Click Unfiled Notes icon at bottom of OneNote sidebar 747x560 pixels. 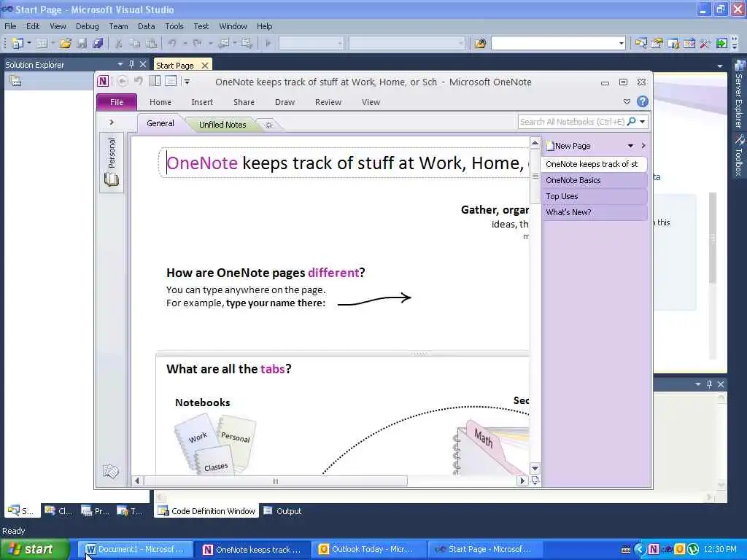pos(111,472)
